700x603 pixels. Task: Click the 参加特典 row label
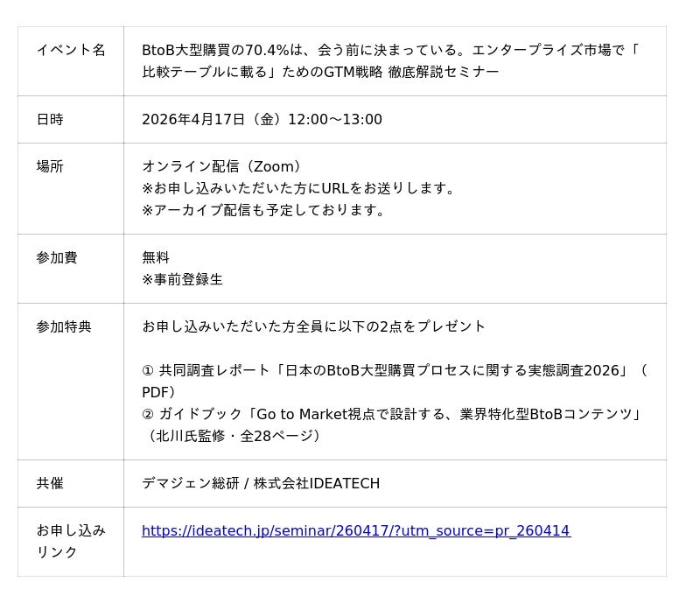point(64,326)
